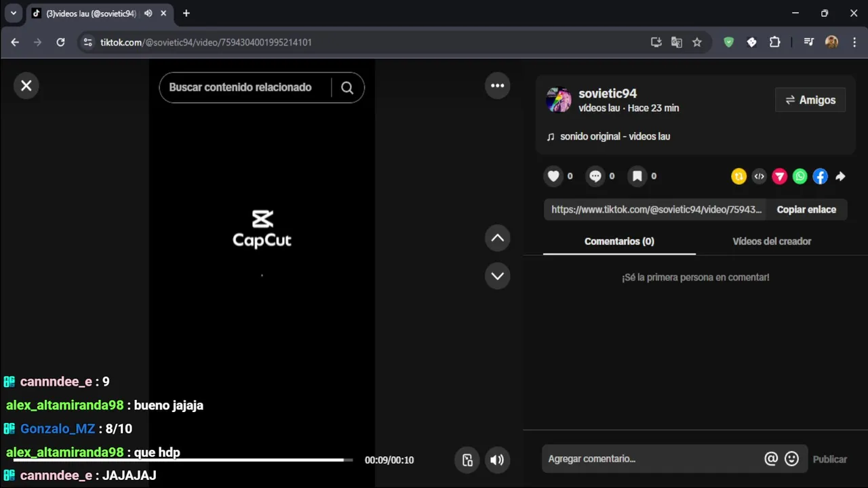Viewport: 868px width, 488px height.
Task: Reload the page in Chrome
Action: point(60,42)
